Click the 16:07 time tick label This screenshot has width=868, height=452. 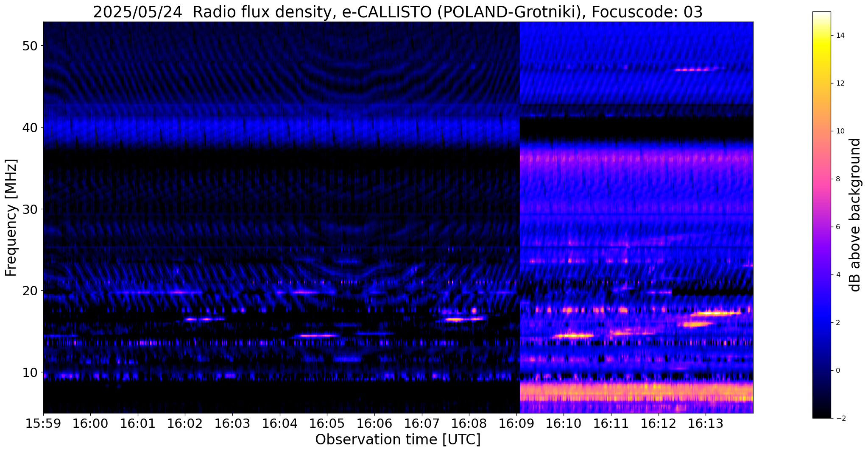422,424
